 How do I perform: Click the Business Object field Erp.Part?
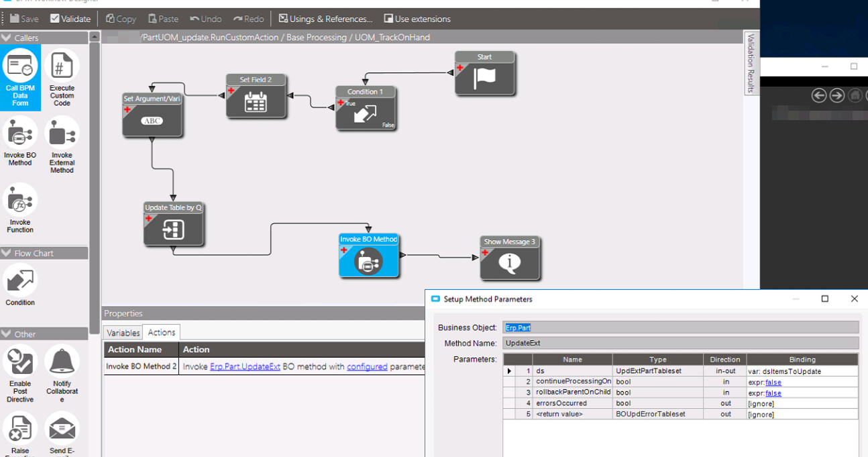[680, 327]
